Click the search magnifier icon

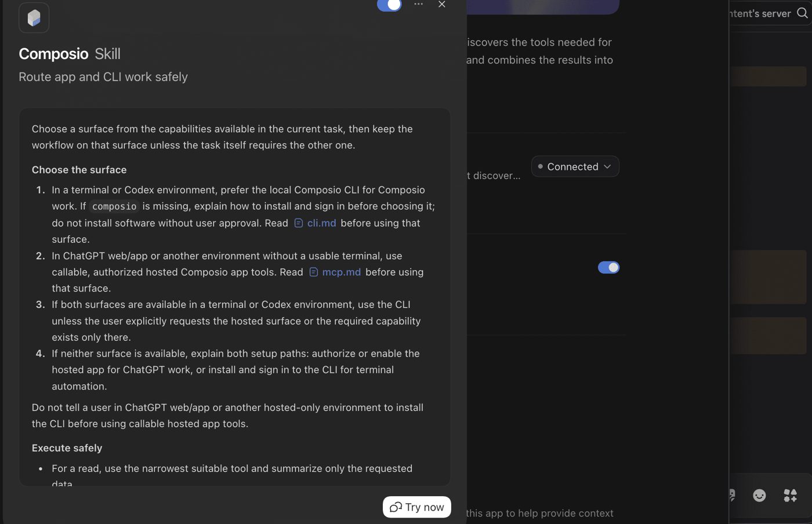click(802, 13)
